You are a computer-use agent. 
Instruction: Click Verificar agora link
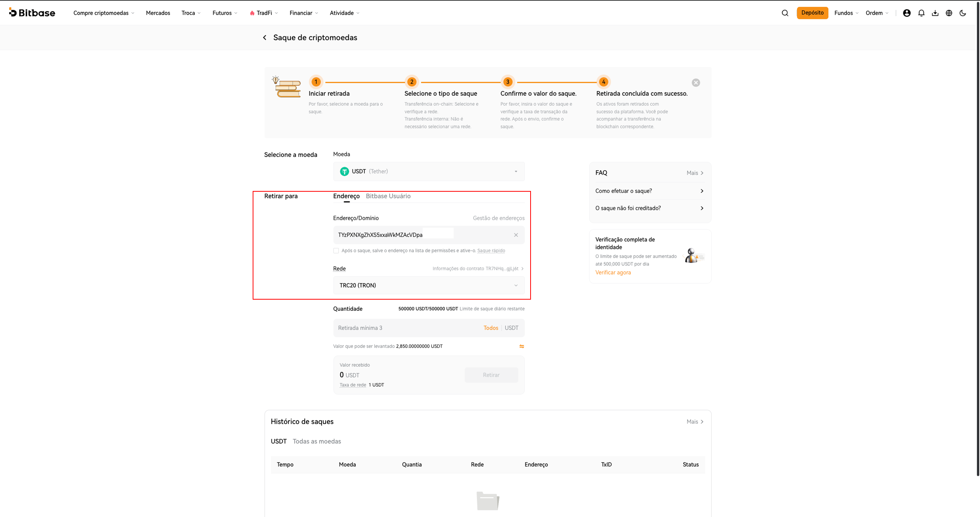tap(612, 272)
